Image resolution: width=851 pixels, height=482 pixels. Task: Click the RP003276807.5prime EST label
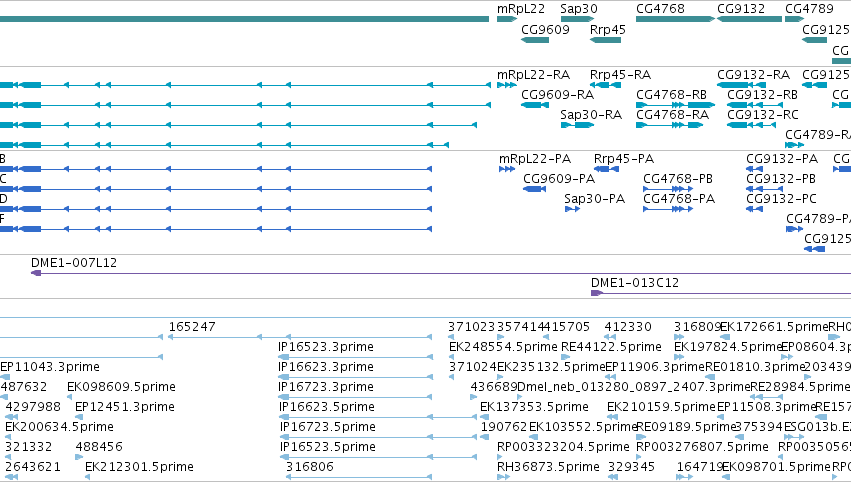click(702, 447)
